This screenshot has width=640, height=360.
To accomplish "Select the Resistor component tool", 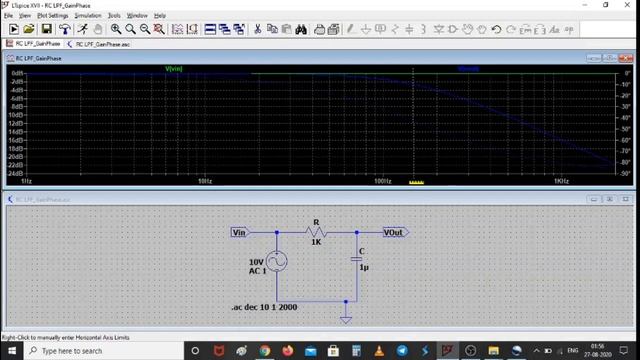I will click(x=395, y=29).
